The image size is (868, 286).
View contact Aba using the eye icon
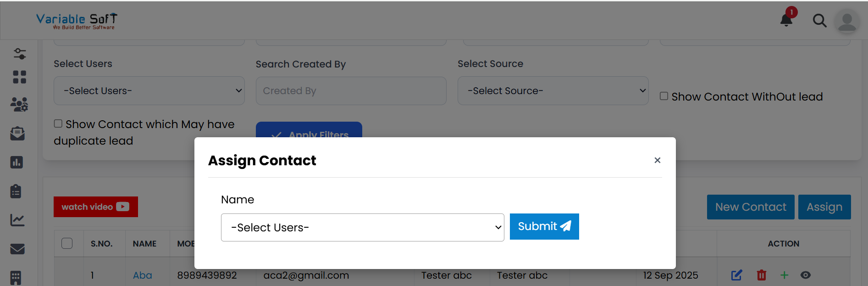pos(806,275)
